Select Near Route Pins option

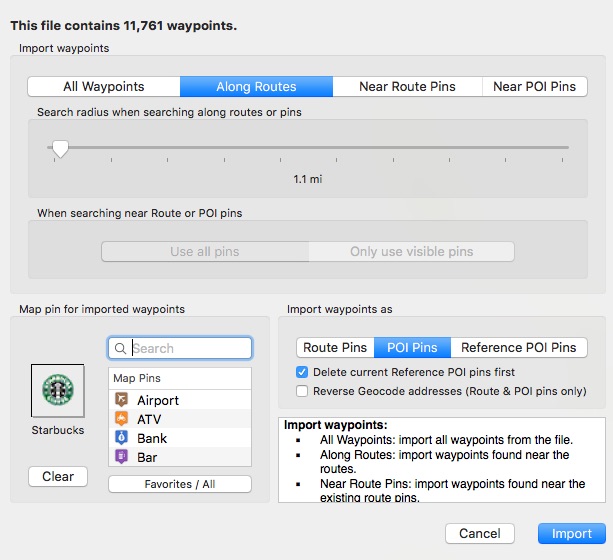(x=407, y=87)
